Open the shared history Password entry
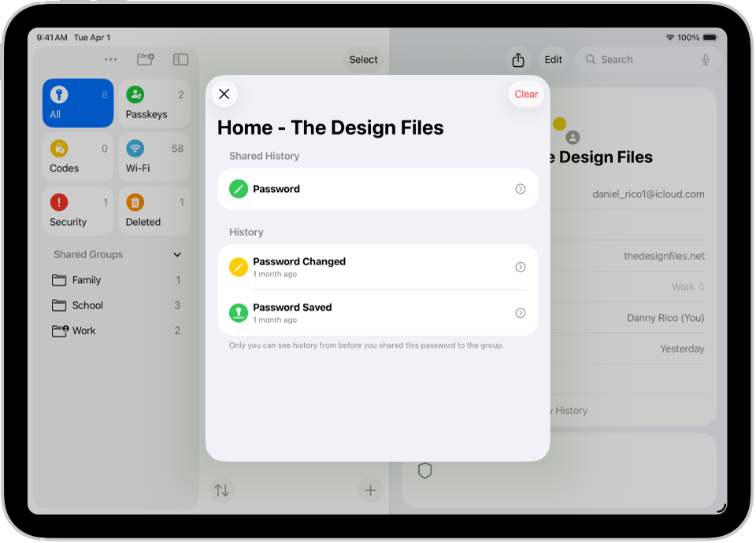This screenshot has height=543, width=756. [x=377, y=189]
